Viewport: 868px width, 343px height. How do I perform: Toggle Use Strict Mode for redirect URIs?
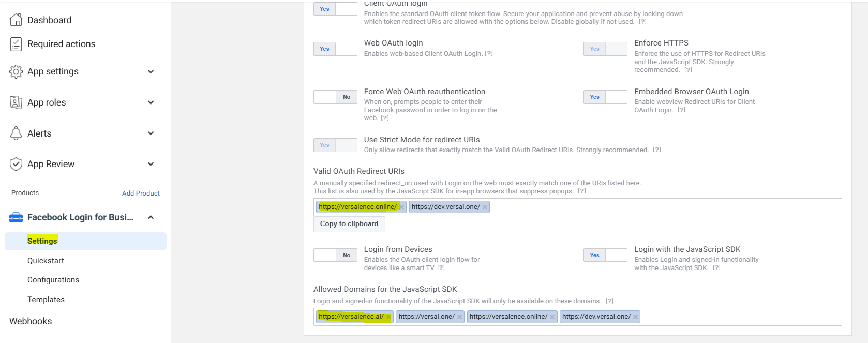click(x=335, y=145)
